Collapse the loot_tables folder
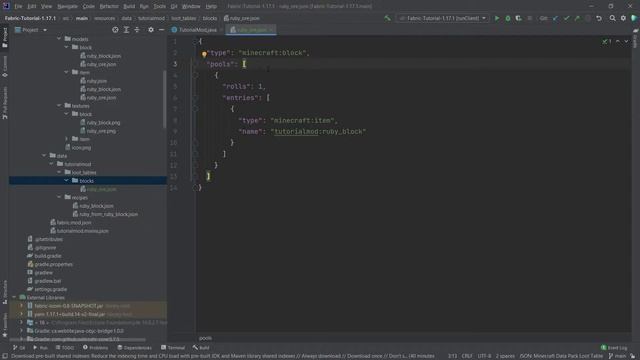 click(59, 172)
